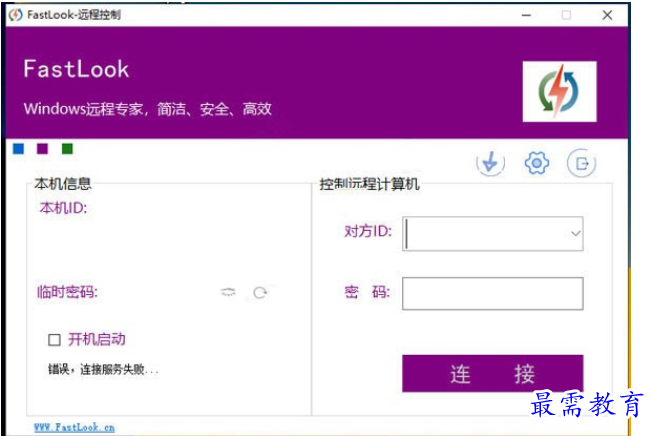Minimize the FastLook window

526,15
